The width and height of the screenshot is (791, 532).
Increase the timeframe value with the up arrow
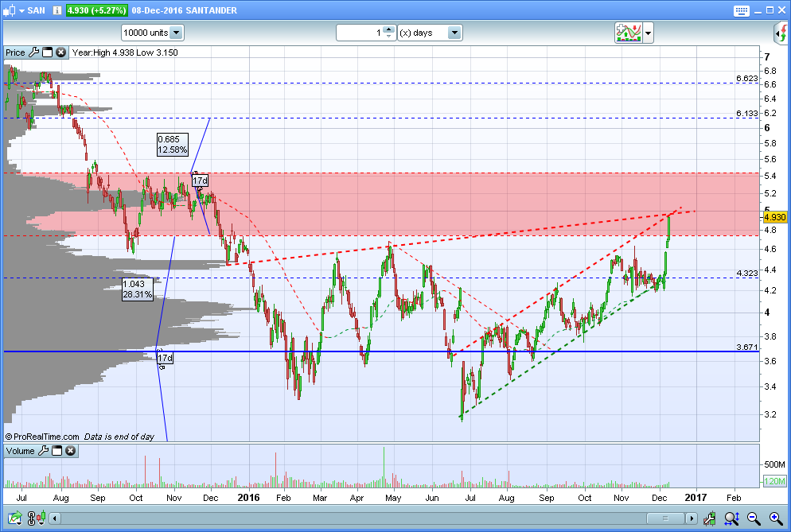tap(388, 29)
